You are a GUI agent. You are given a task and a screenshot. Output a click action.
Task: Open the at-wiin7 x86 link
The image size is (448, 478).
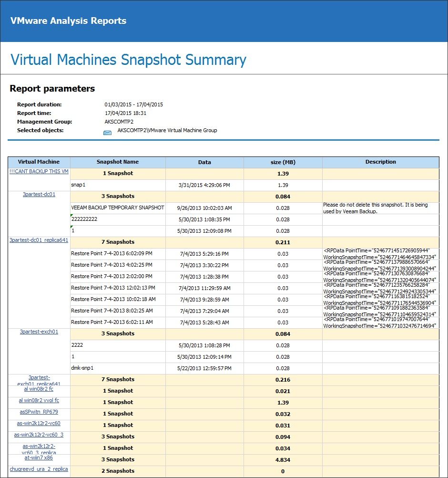click(39, 457)
